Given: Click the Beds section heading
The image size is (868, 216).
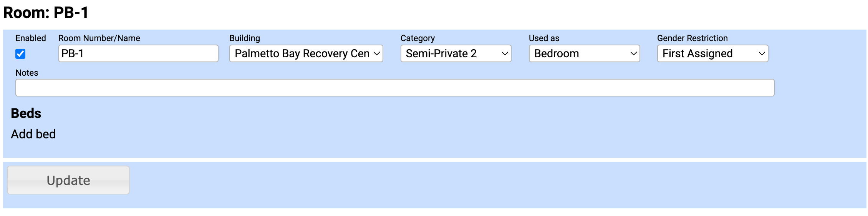Looking at the screenshot, I should [x=26, y=113].
